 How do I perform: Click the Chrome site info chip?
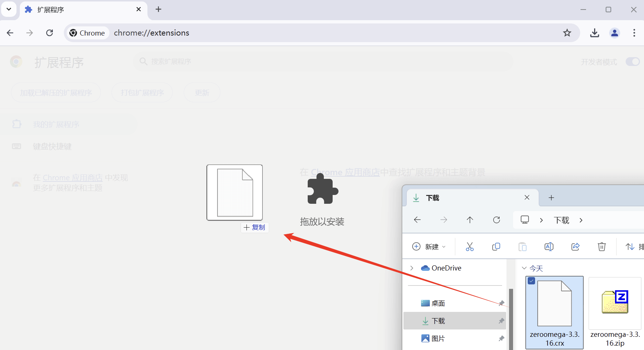pyautogui.click(x=87, y=33)
